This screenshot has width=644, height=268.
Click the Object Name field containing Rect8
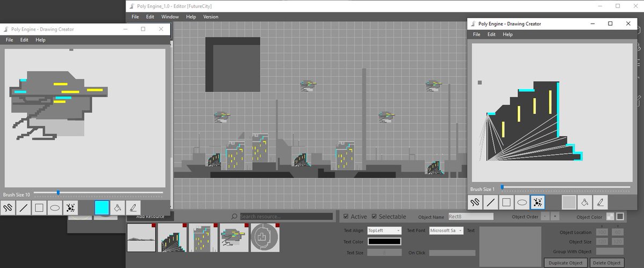pyautogui.click(x=471, y=217)
